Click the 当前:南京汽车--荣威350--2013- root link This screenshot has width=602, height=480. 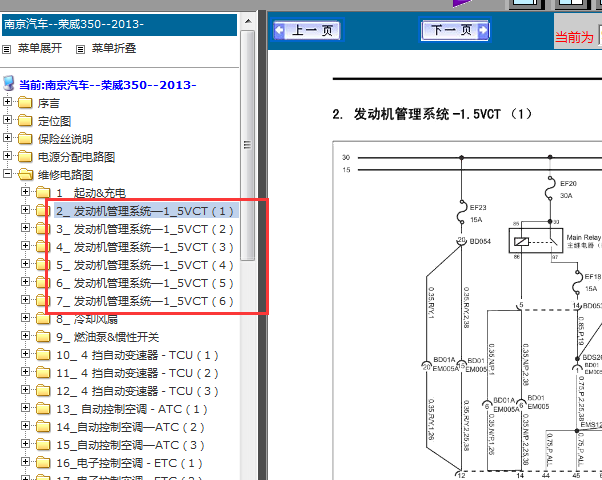click(108, 85)
